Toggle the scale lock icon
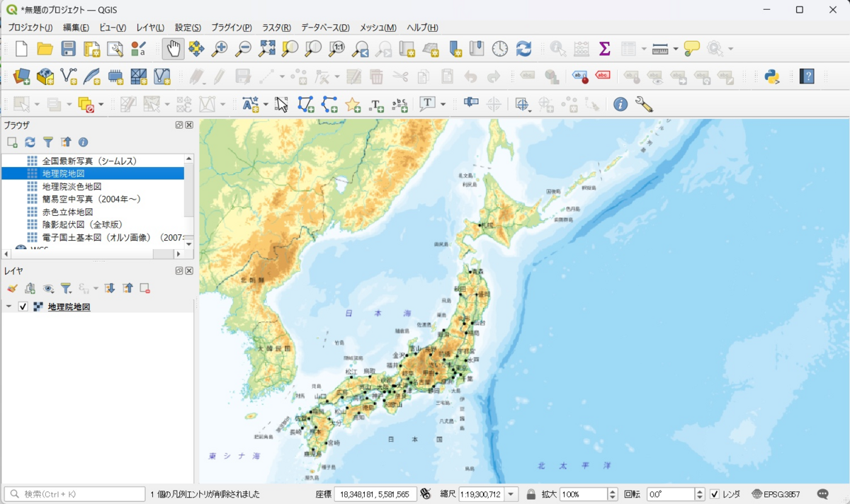Viewport: 850px width, 504px height. pyautogui.click(x=531, y=494)
